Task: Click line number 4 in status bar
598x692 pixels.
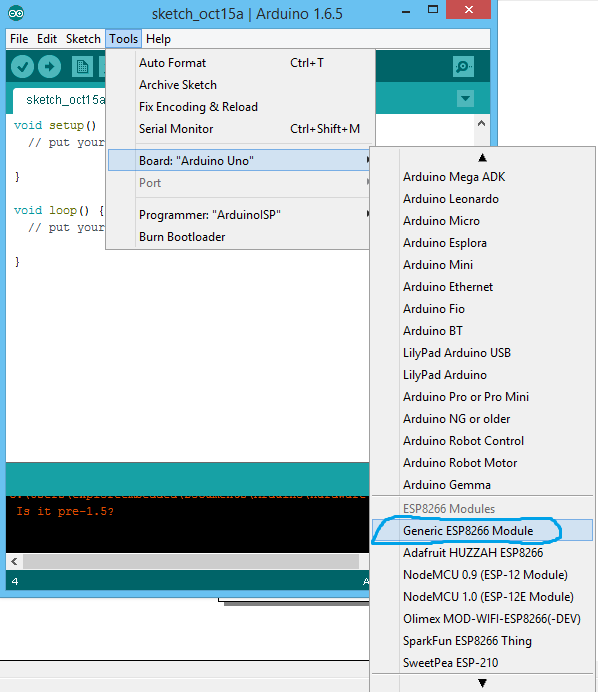Action: coord(15,581)
